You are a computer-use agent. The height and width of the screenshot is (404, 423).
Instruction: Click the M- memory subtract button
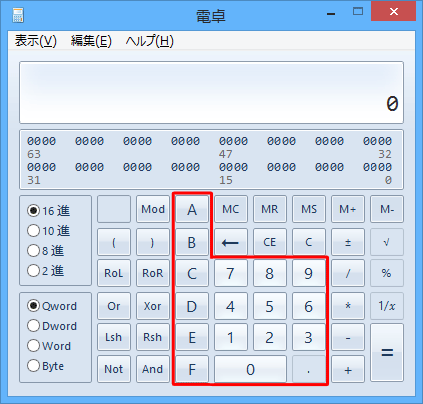(x=387, y=209)
